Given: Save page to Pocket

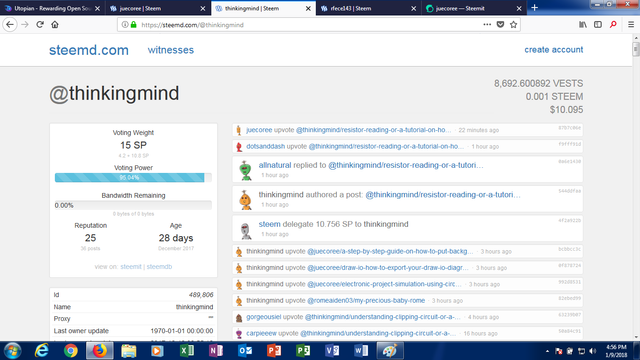Looking at the screenshot, I should click(500, 24).
